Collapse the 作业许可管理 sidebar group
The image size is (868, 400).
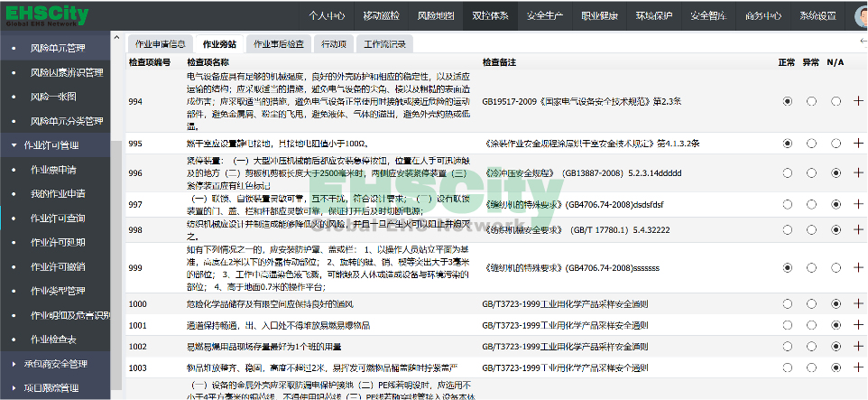pos(56,144)
